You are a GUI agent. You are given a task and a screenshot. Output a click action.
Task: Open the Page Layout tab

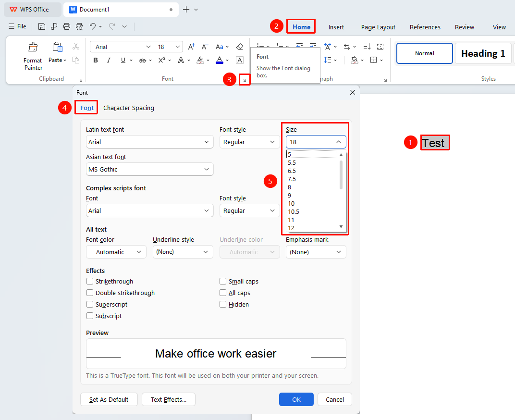(x=378, y=27)
